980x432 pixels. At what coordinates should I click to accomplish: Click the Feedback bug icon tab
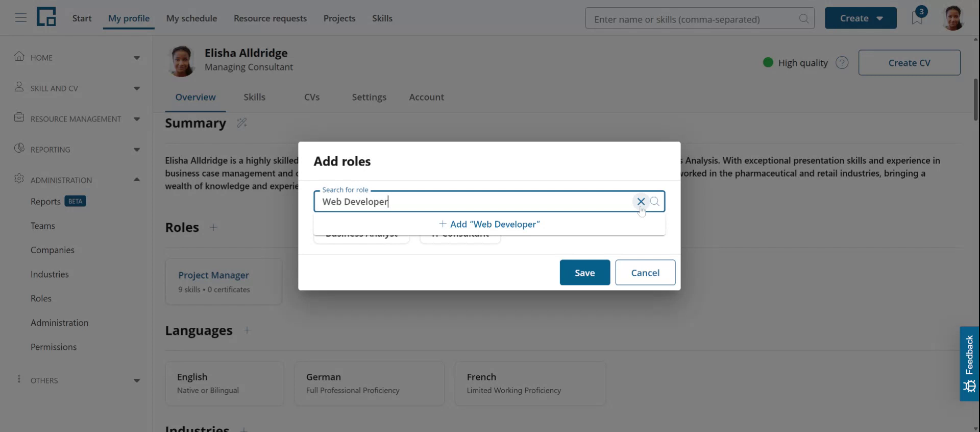pos(969,364)
